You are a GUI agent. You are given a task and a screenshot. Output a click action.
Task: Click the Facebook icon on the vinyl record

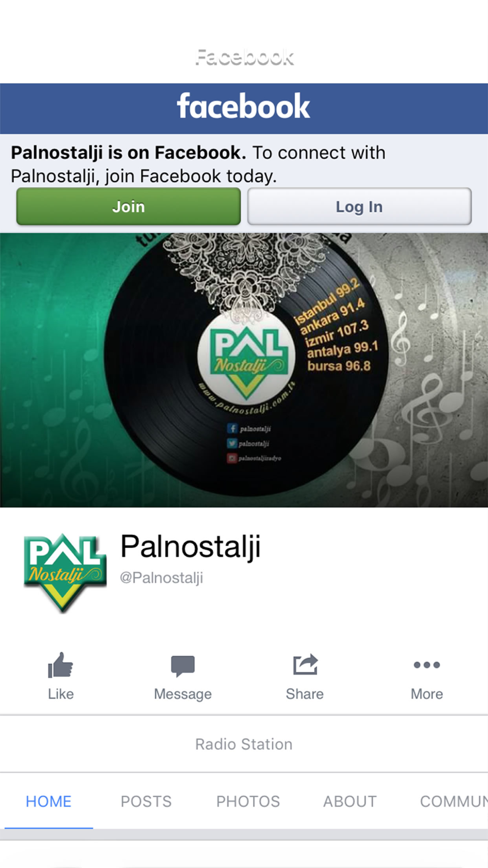point(232,428)
